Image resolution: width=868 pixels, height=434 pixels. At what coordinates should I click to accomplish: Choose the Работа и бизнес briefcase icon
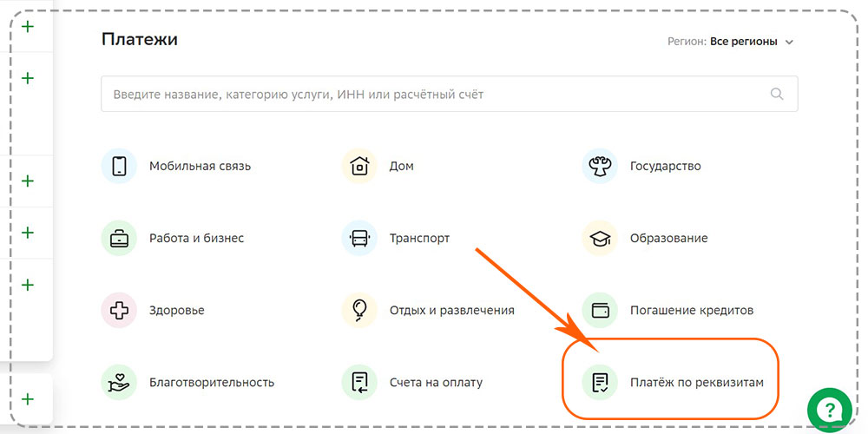pos(119,238)
